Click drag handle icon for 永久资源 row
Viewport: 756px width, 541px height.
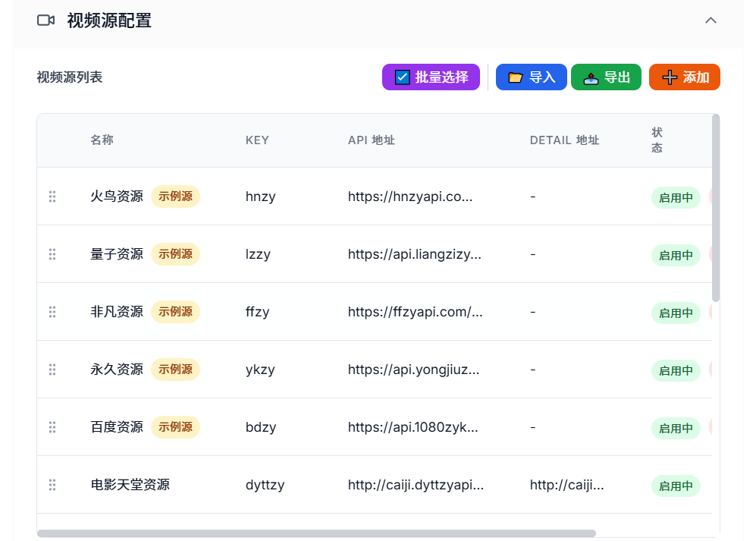pyautogui.click(x=52, y=370)
